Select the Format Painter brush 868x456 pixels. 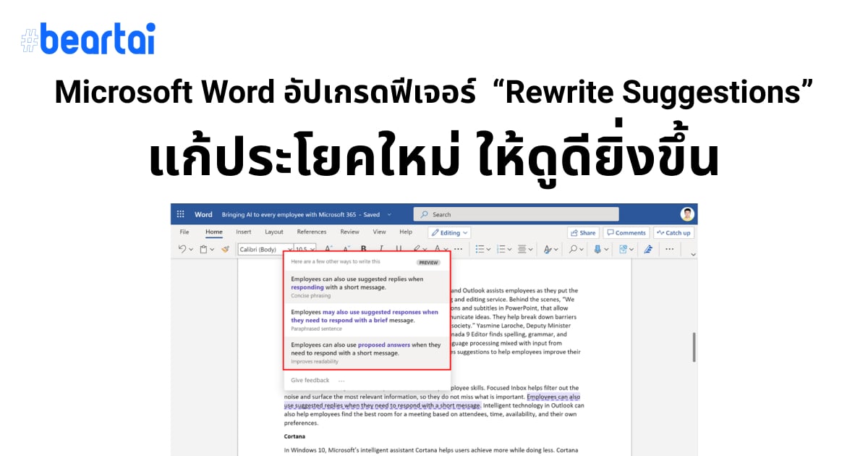click(x=225, y=249)
